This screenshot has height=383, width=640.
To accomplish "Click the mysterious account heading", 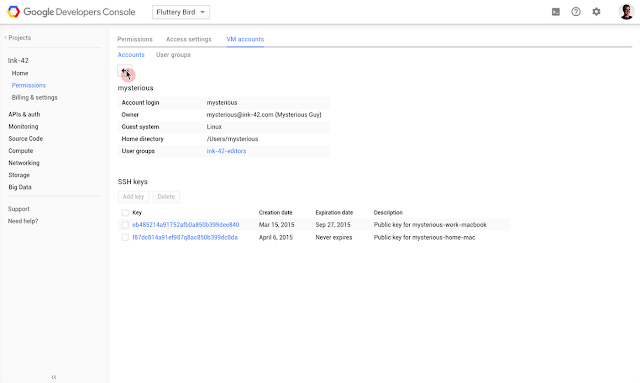I will 136,88.
